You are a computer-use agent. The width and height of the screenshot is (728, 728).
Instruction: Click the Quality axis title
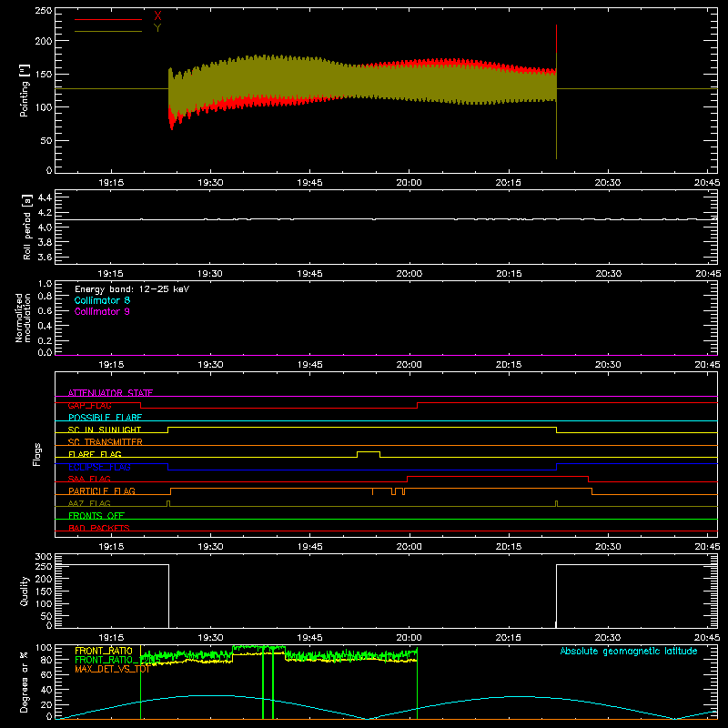(x=25, y=591)
